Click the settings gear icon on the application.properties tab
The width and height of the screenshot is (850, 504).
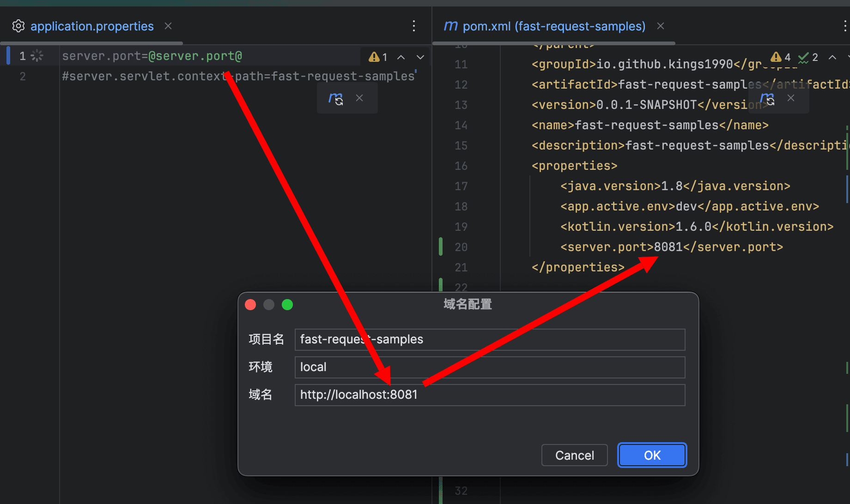pyautogui.click(x=18, y=26)
